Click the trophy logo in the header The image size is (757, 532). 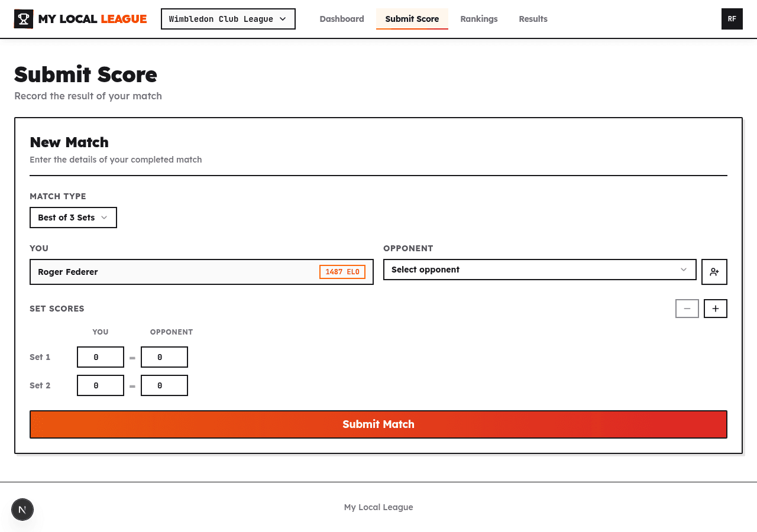pyautogui.click(x=22, y=18)
